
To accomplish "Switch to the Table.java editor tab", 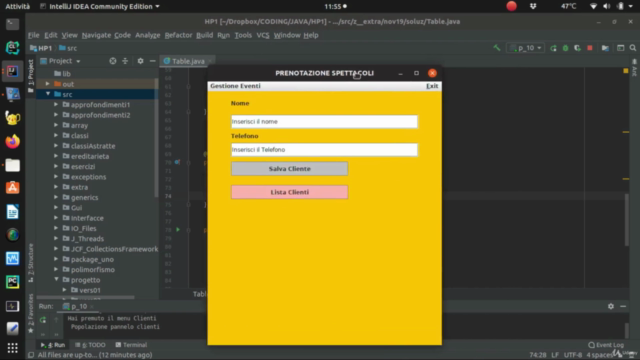I will pyautogui.click(x=188, y=61).
